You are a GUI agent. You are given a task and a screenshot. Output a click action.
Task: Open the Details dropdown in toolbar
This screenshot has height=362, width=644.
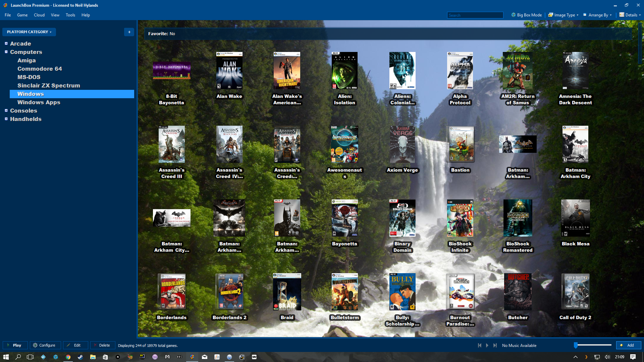coord(630,15)
